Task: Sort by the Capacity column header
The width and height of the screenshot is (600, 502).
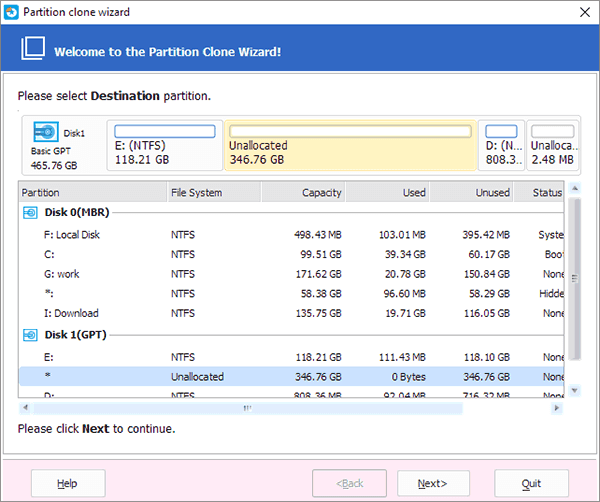Action: 305,192
